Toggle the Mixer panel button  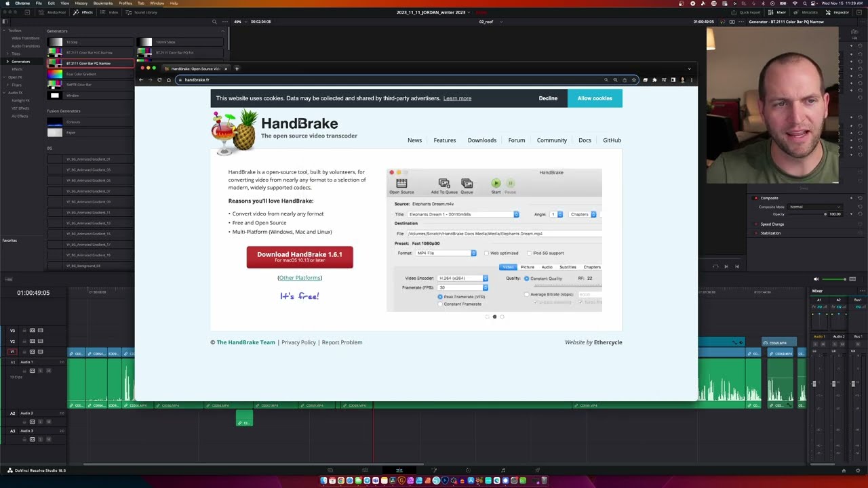pyautogui.click(x=778, y=12)
